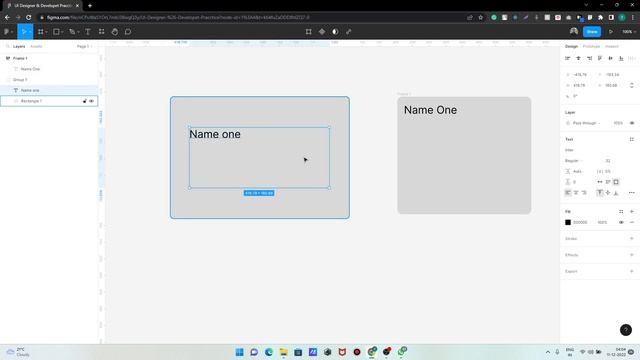Switch to the Prototype tab
The height and width of the screenshot is (360, 640).
[591, 47]
